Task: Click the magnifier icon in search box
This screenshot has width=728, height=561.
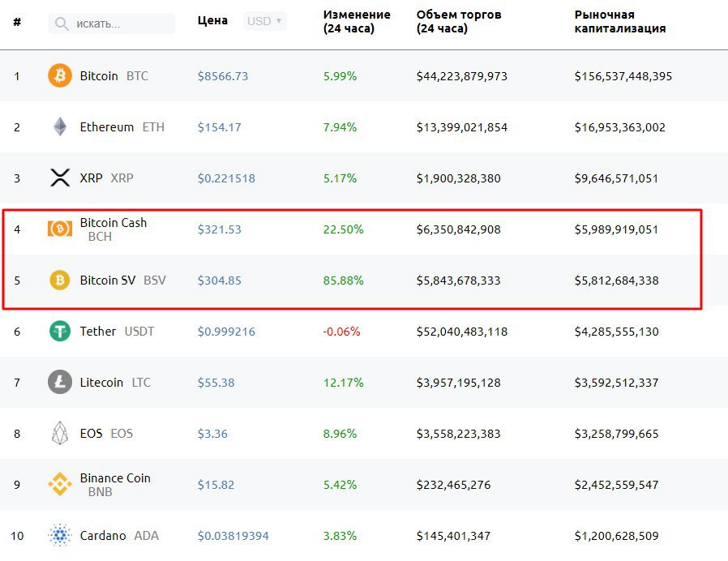Action: tap(62, 24)
